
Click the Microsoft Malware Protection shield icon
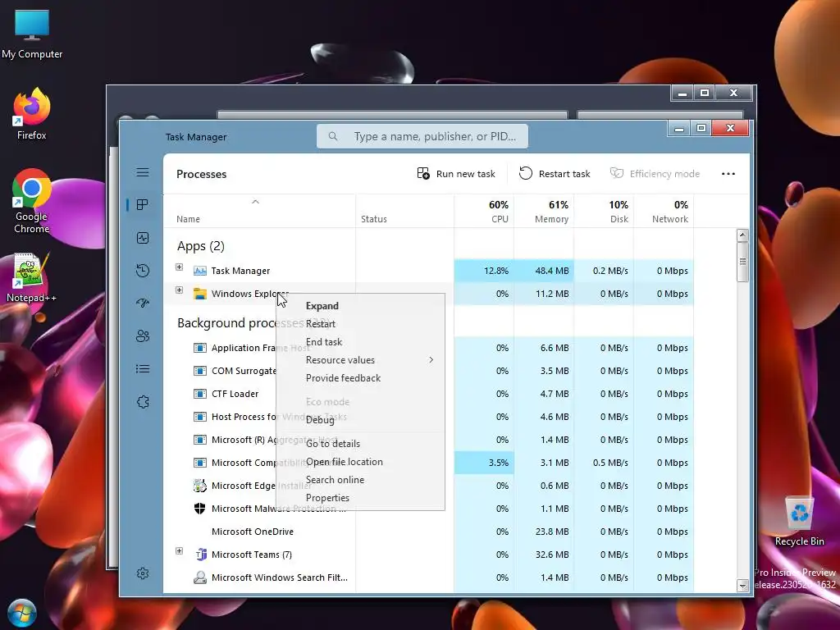[x=200, y=509]
